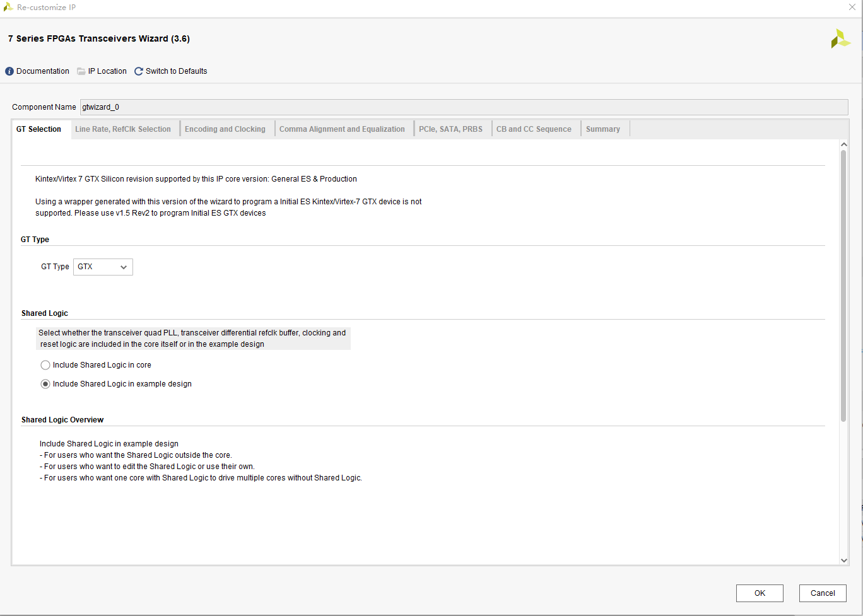The width and height of the screenshot is (863, 616).
Task: Click the GT Type section heading
Action: (35, 240)
